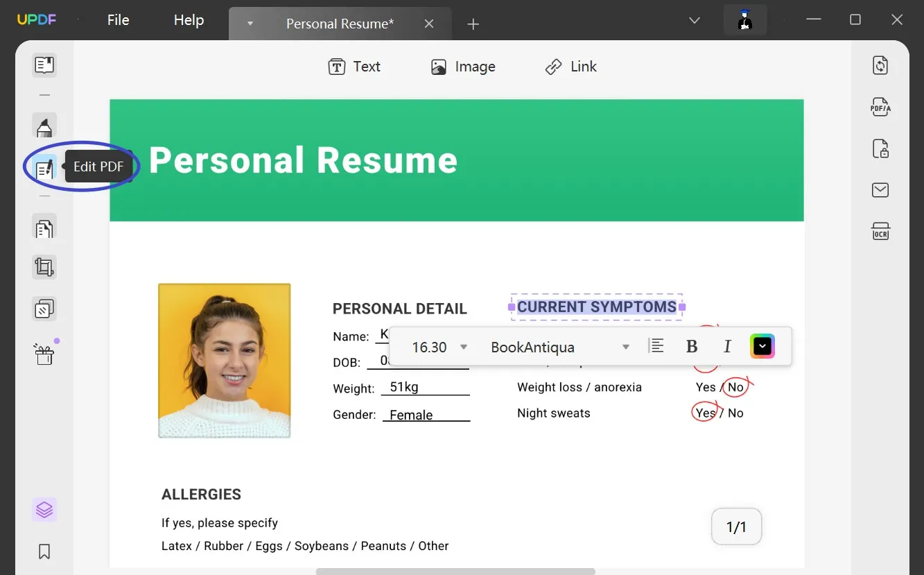Toggle the text alignment option

(656, 345)
